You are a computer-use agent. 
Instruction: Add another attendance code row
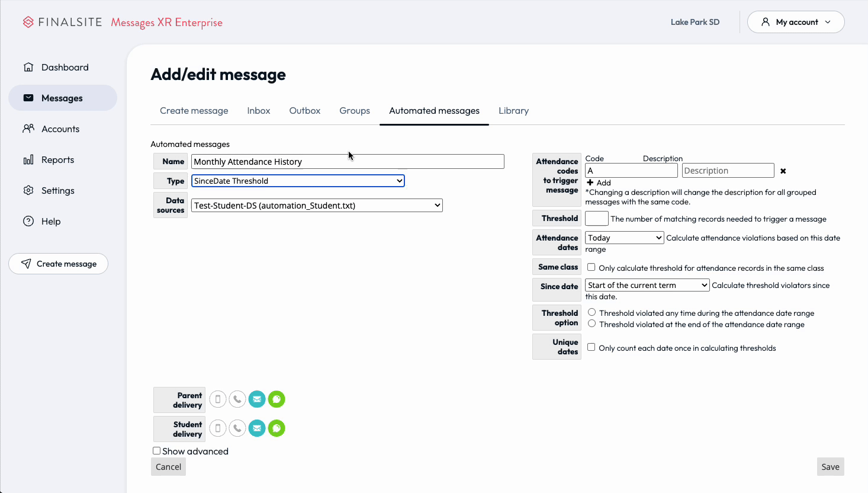[x=598, y=183]
